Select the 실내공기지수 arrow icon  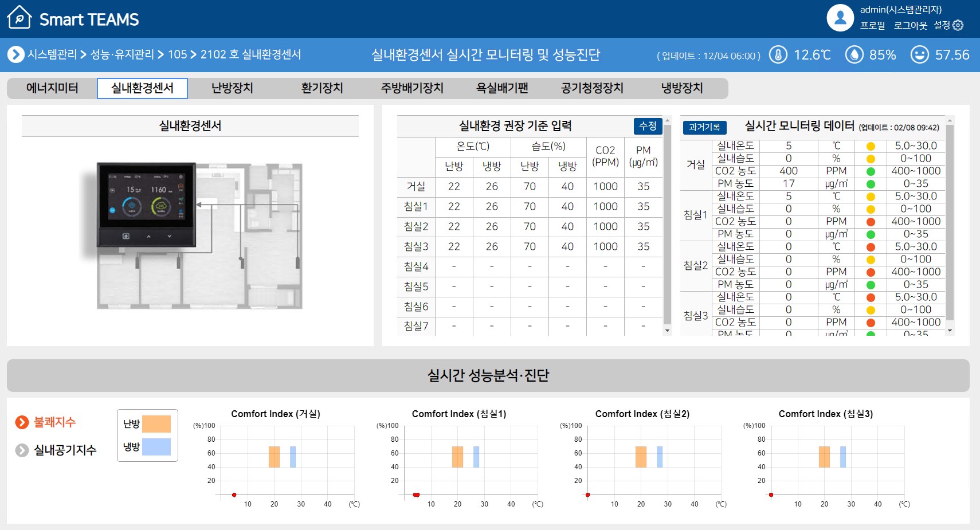22,450
